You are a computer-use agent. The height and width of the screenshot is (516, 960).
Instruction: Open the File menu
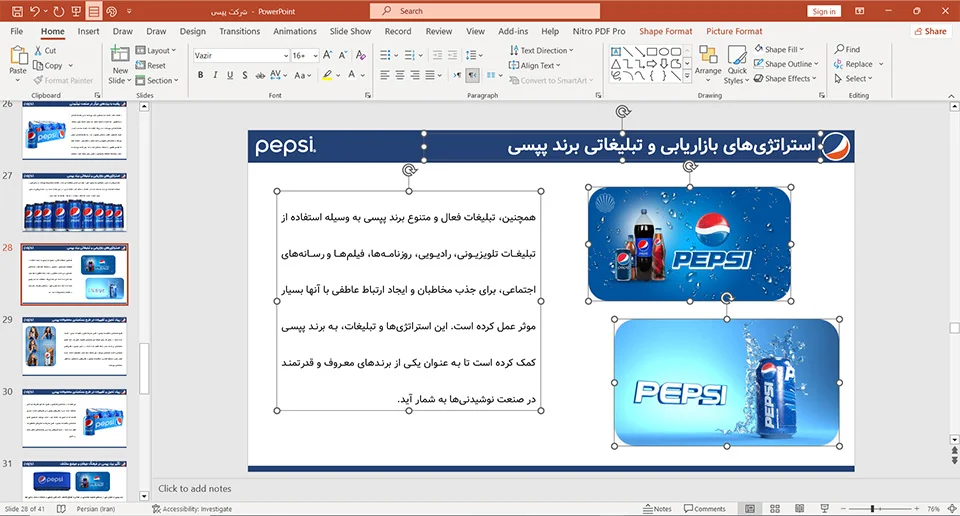click(x=17, y=31)
